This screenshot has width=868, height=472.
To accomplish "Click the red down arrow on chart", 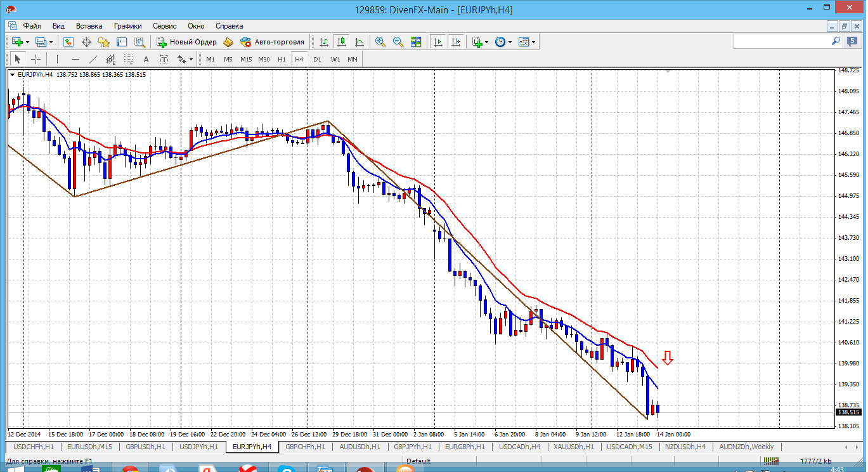I will coord(667,358).
